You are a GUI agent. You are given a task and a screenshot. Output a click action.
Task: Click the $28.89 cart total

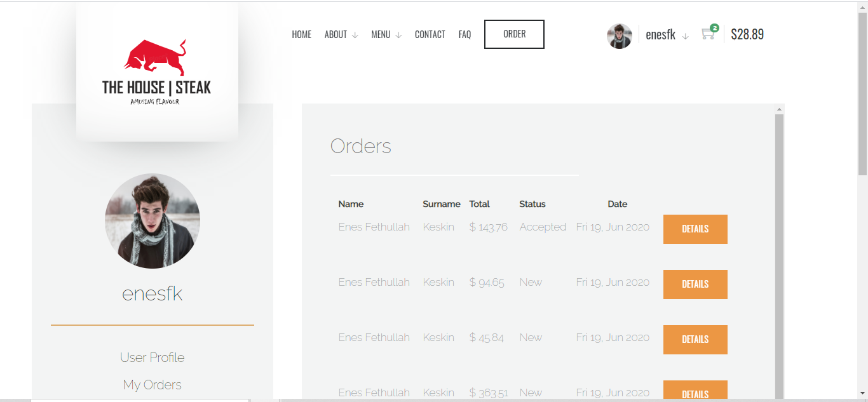click(x=747, y=34)
